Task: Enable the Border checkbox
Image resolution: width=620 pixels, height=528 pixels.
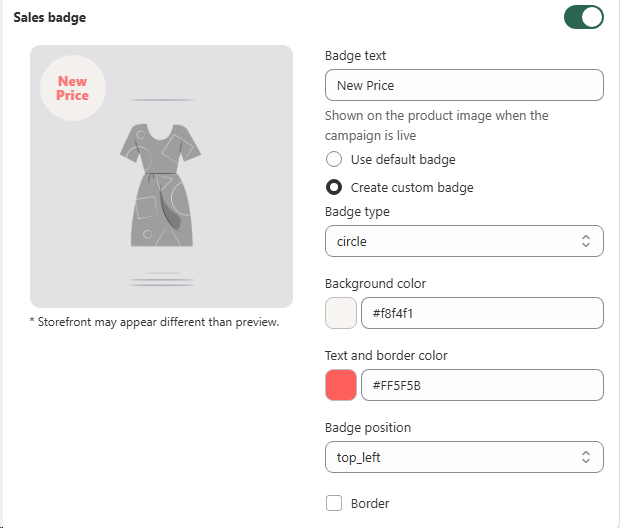Action: coord(334,503)
